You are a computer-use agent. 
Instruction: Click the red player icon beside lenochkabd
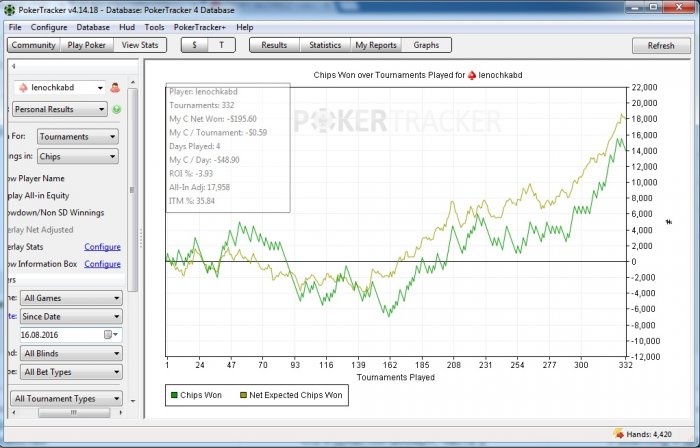coord(115,88)
